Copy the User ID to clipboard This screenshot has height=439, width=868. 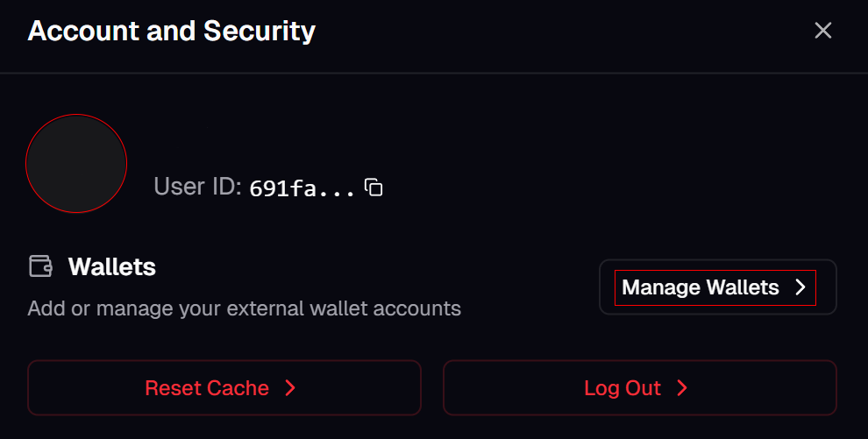[374, 188]
